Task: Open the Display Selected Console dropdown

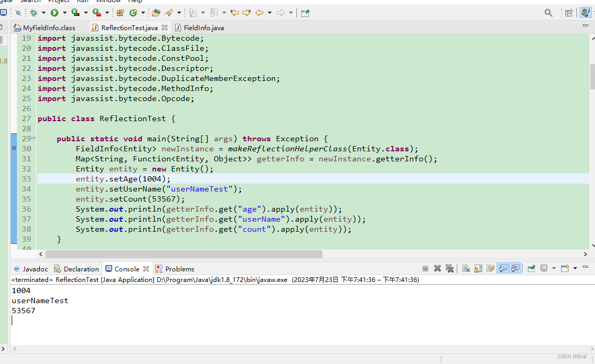Action: tap(554, 268)
